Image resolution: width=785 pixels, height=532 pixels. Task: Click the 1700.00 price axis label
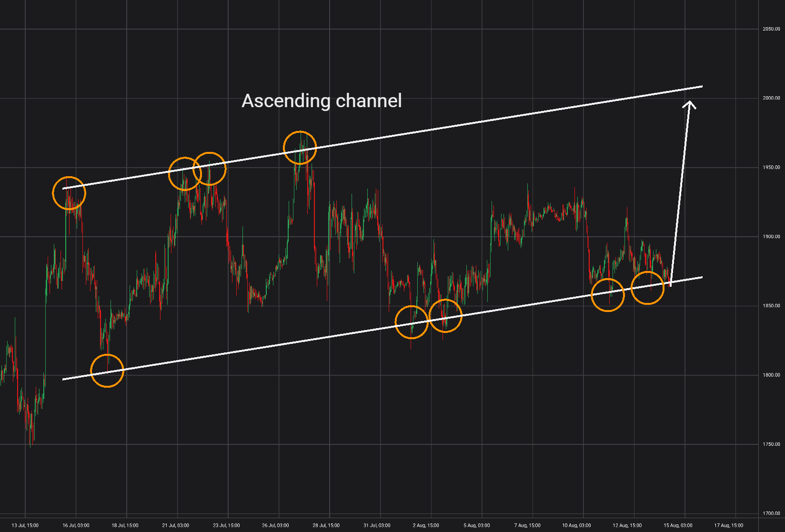pos(771,513)
